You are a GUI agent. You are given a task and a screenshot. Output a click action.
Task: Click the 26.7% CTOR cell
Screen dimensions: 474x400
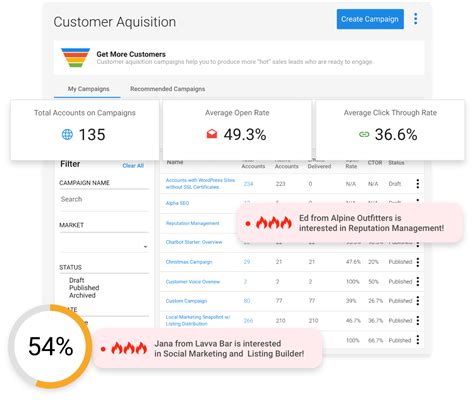click(x=375, y=301)
